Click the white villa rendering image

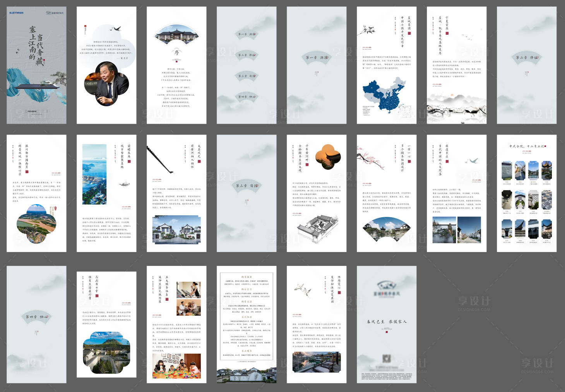(176, 230)
